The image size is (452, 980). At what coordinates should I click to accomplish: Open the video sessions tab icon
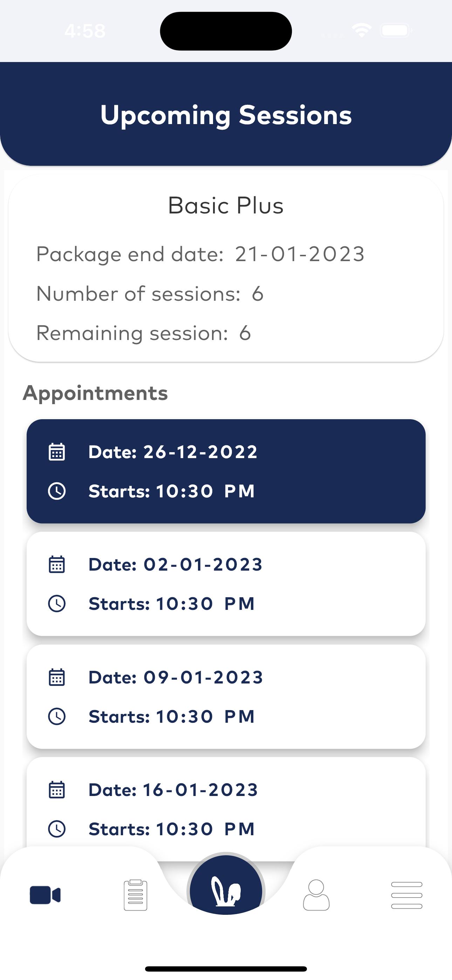[45, 895]
